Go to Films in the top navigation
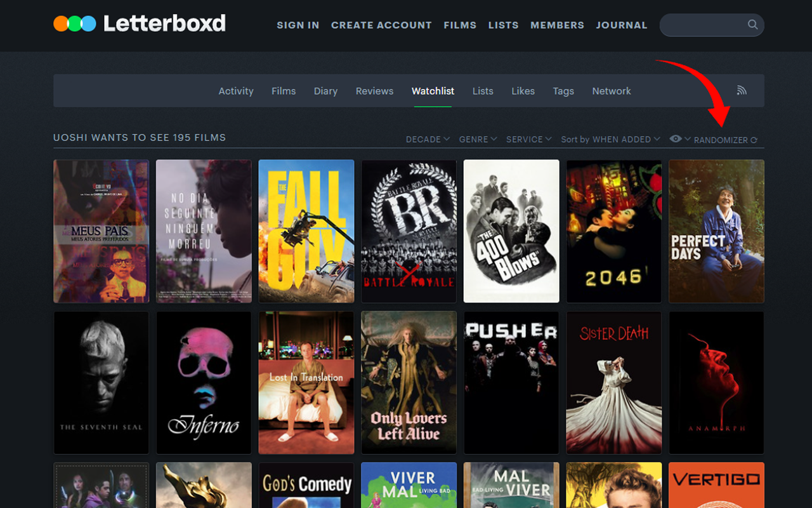 point(460,25)
